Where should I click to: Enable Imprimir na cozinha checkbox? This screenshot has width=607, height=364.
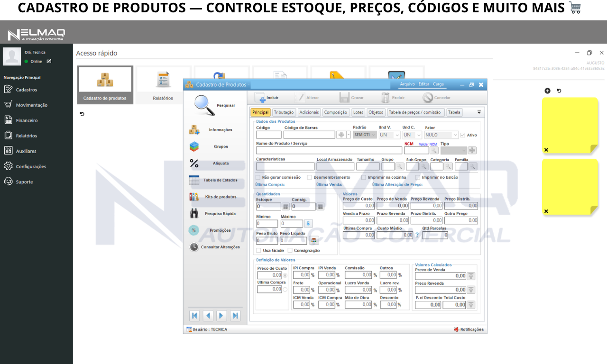click(x=364, y=177)
